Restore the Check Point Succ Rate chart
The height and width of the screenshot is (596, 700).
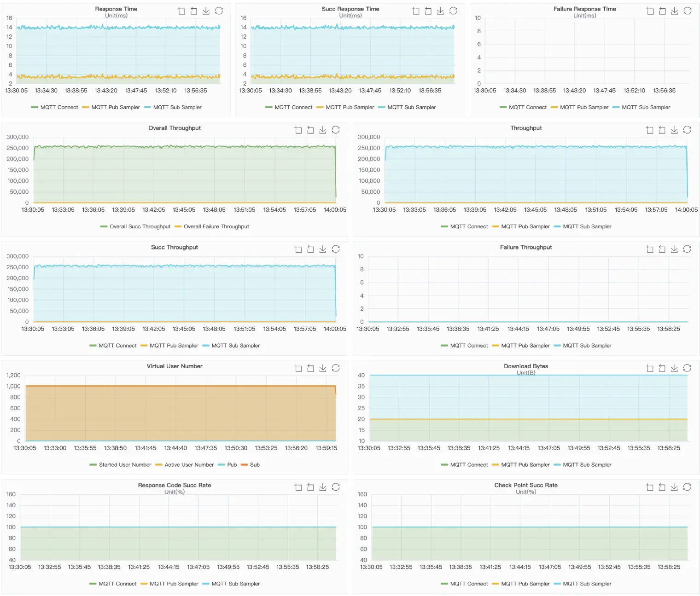pyautogui.click(x=687, y=487)
